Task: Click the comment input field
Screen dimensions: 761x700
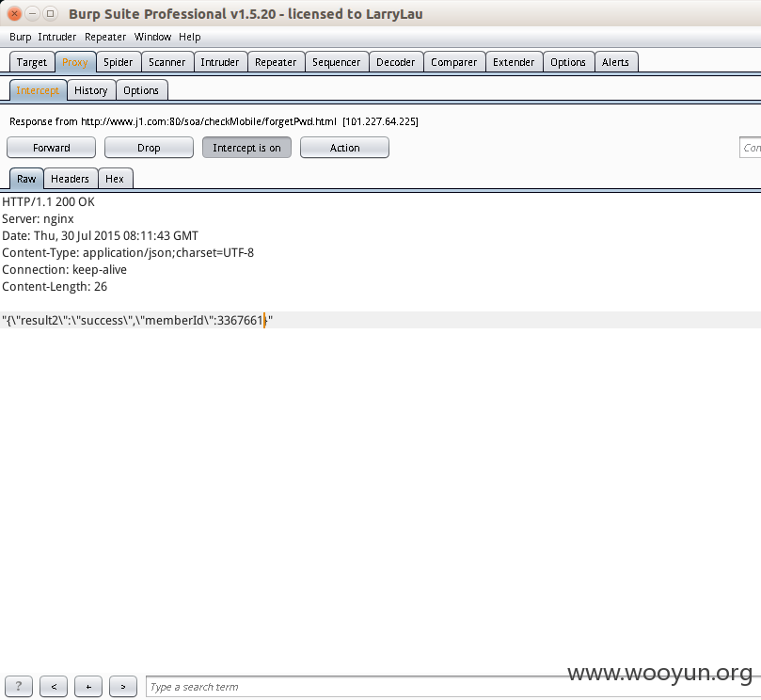Action: tap(750, 148)
